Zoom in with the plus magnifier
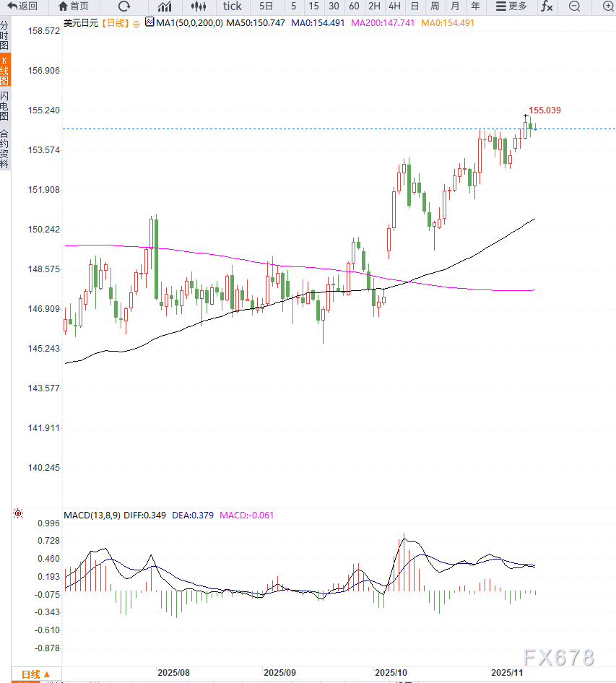The width and height of the screenshot is (616, 683). pos(608,6)
